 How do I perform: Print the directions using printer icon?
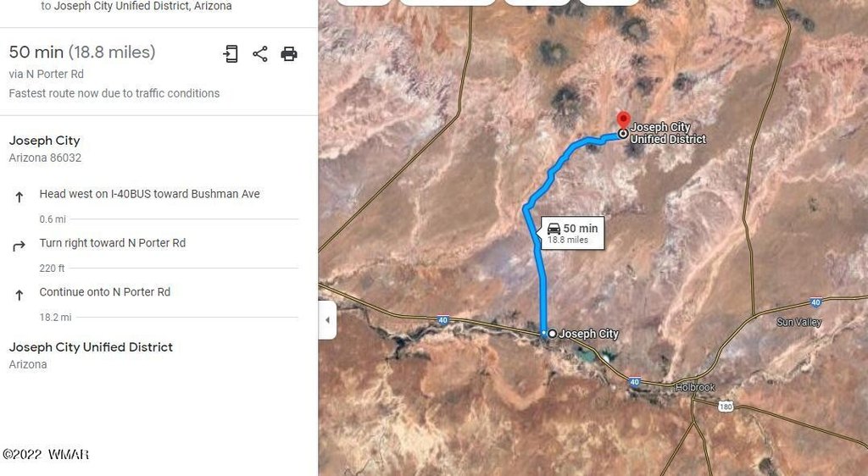coord(289,53)
